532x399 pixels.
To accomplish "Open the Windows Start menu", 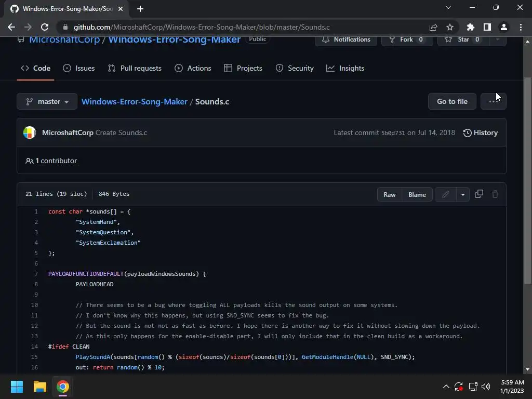I will click(x=17, y=387).
